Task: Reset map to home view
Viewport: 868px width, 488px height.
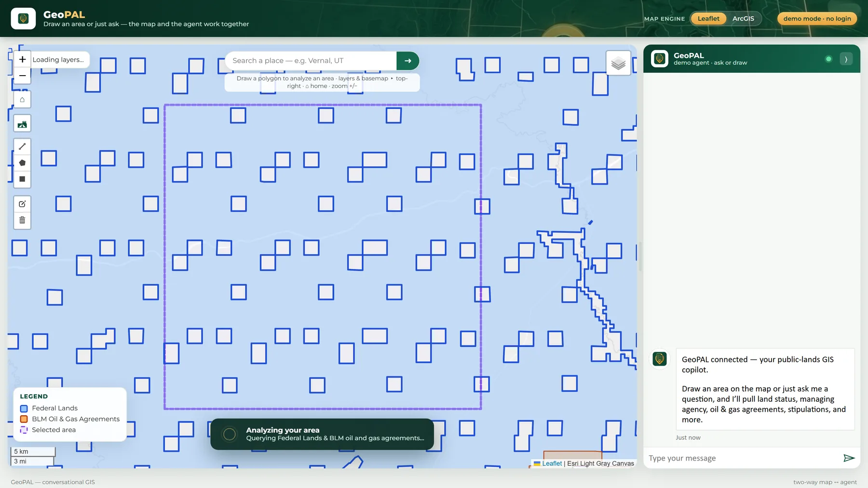Action: coord(22,100)
